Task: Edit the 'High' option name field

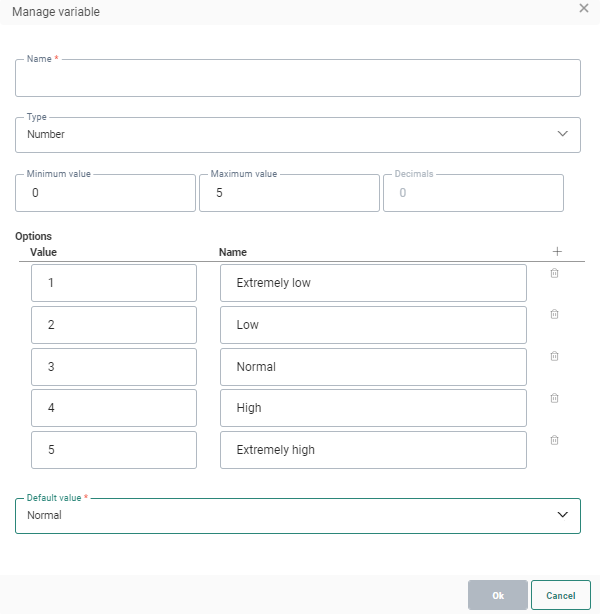Action: coord(373,408)
